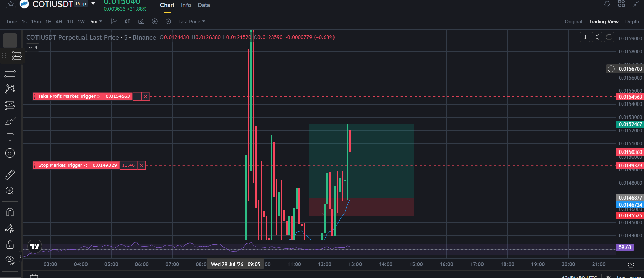Collapse chart from fullscreen with arrows icon

point(636,4)
